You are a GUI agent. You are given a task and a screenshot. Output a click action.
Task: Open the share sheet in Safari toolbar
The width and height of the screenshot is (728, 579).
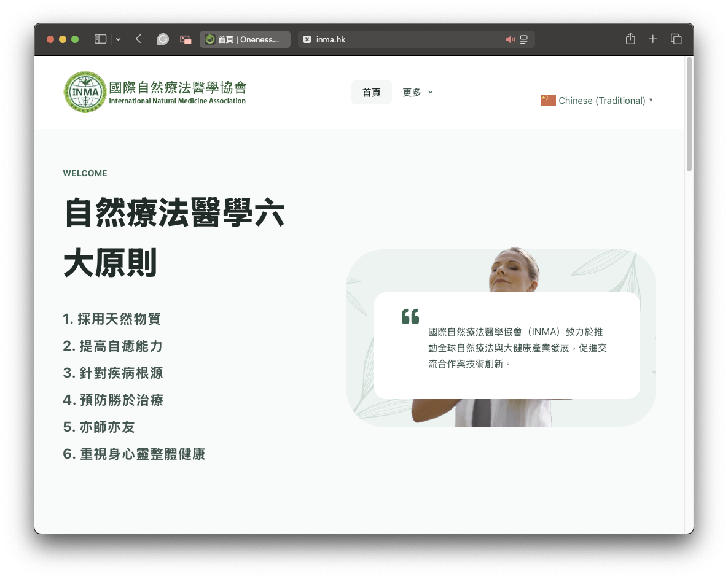pyautogui.click(x=630, y=39)
